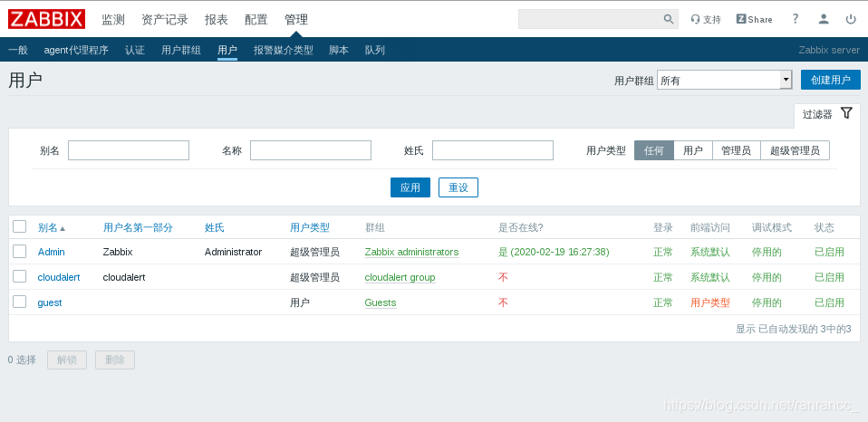Click Admin's 系统默认 frontend access
The width and height of the screenshot is (868, 422).
(710, 253)
